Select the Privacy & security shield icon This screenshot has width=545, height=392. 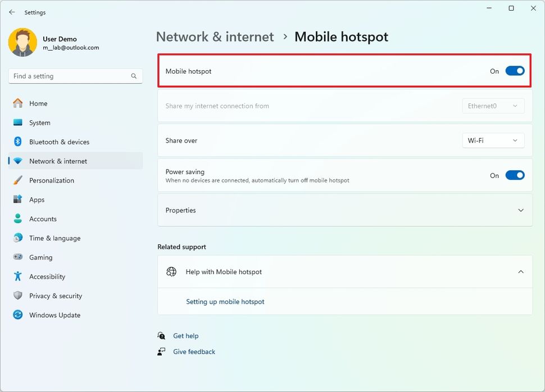tap(18, 295)
